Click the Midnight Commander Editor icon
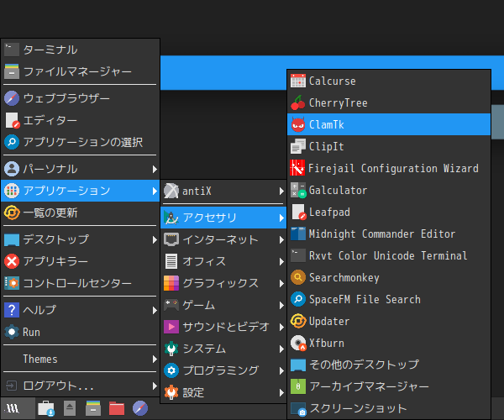The width and height of the screenshot is (504, 420). click(298, 234)
